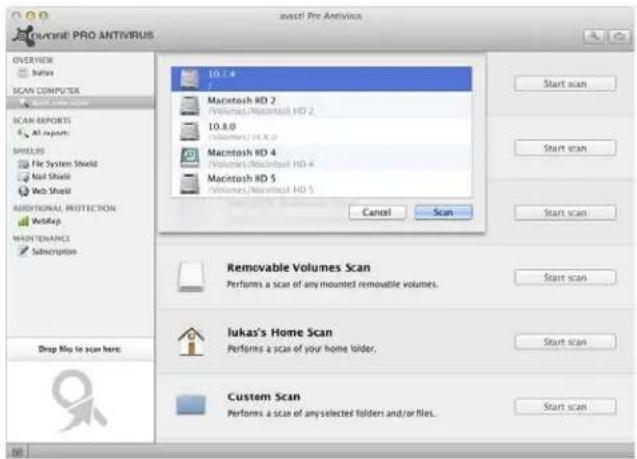Select the 10.8.0 volume row
The image size is (637, 459).
(321, 131)
